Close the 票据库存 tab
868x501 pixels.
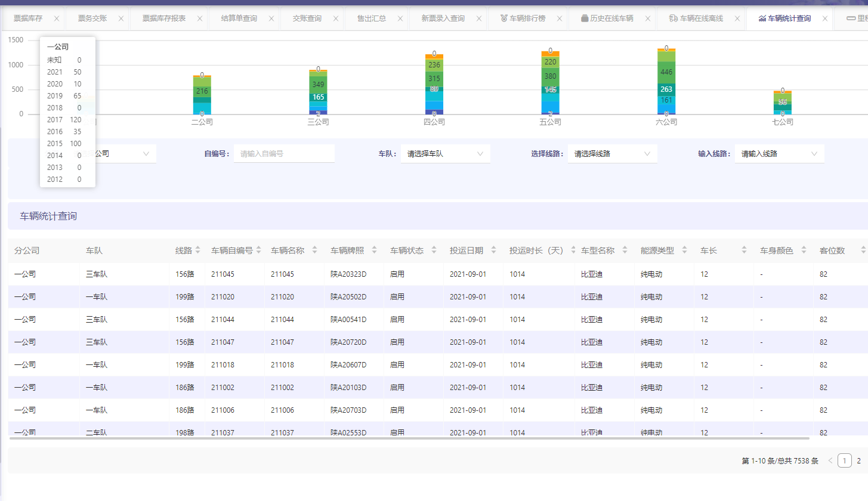click(57, 18)
